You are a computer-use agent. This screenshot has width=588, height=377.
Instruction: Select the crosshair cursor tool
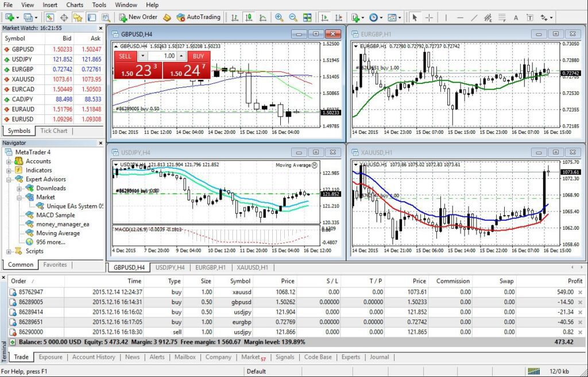click(x=429, y=17)
